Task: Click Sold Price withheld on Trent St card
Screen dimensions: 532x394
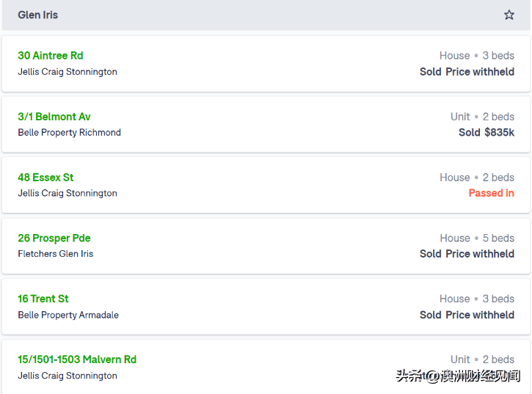Action: point(467,315)
